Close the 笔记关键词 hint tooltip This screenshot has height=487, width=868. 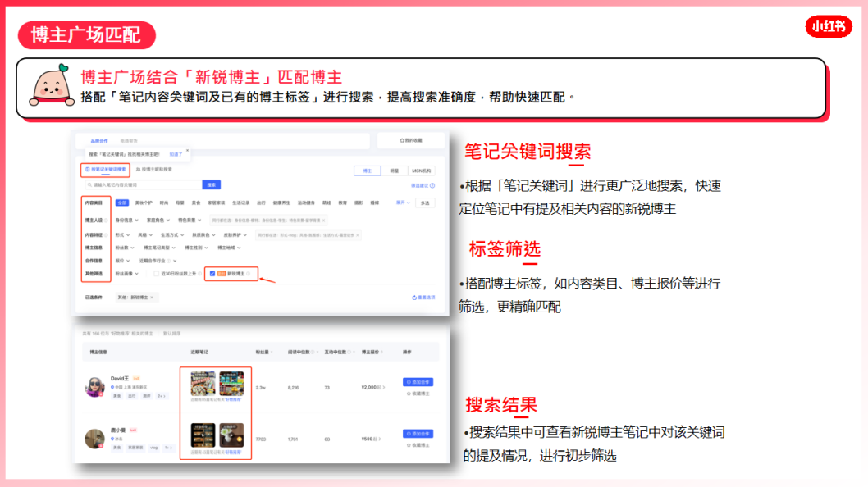(x=187, y=150)
